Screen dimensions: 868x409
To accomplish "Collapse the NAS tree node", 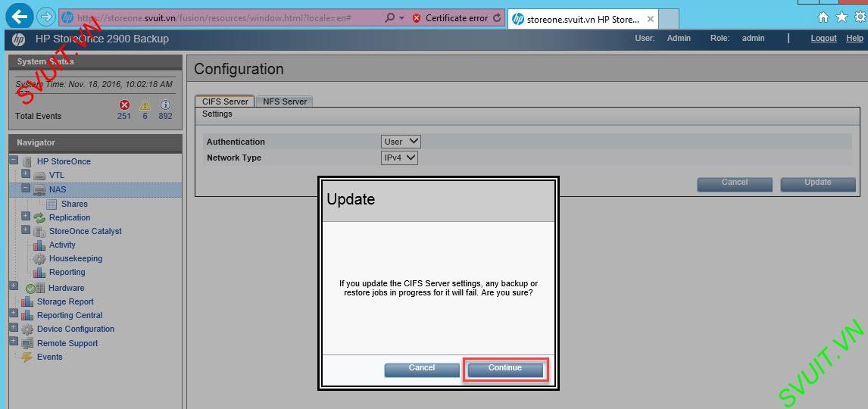I will coord(26,188).
